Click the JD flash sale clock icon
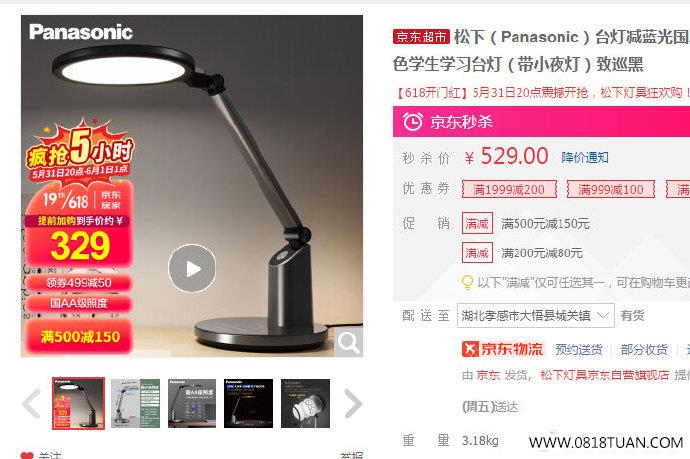The image size is (690, 459). (x=413, y=122)
